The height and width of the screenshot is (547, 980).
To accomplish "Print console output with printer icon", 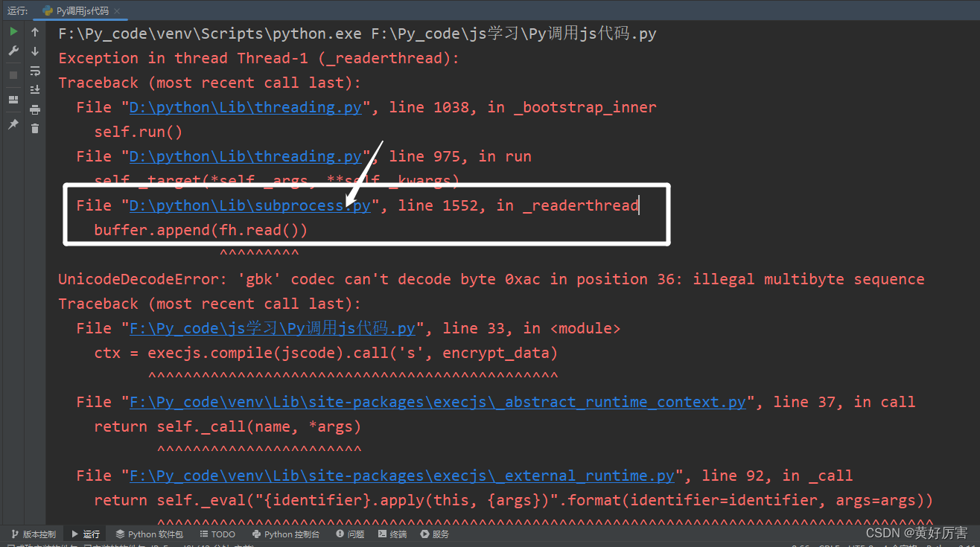I will [x=35, y=109].
